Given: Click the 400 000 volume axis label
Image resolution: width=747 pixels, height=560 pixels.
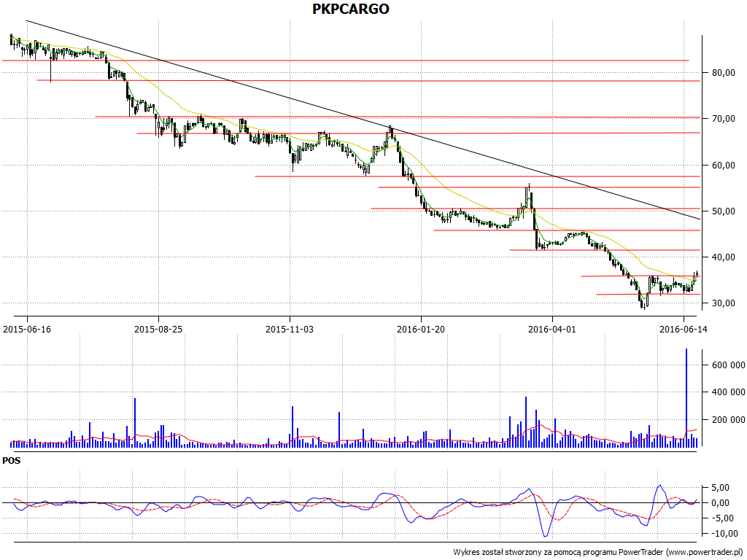Looking at the screenshot, I should [729, 392].
